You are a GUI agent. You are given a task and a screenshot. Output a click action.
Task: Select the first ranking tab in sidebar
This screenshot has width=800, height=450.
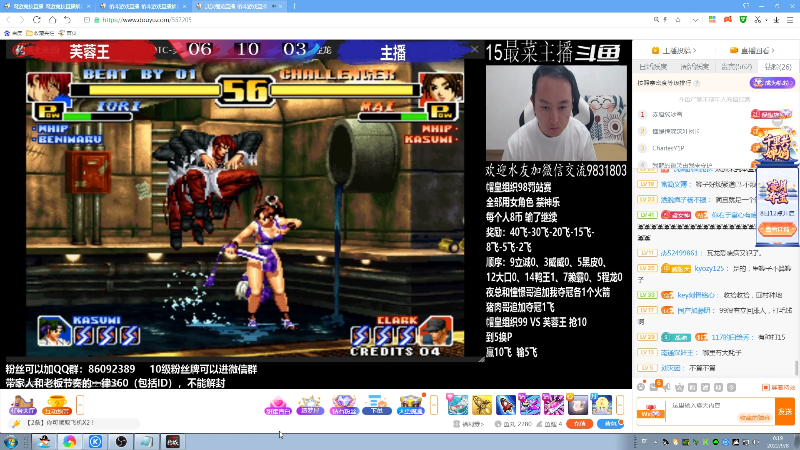(653, 67)
